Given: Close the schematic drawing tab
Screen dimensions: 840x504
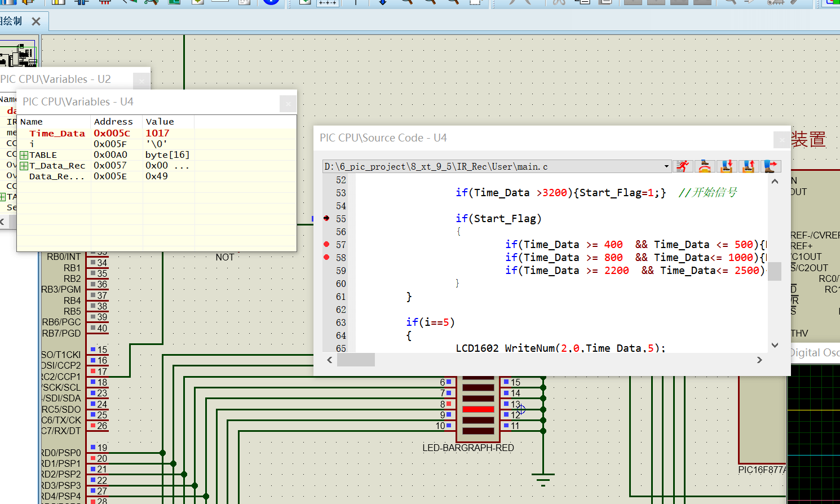Looking at the screenshot, I should pyautogui.click(x=36, y=21).
